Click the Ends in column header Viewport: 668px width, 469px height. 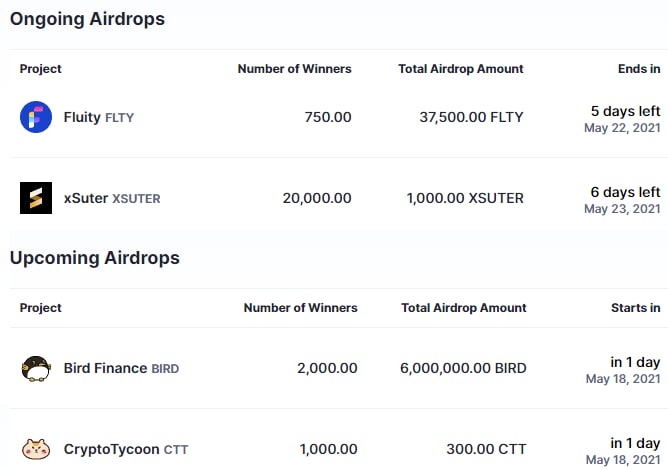pos(639,69)
